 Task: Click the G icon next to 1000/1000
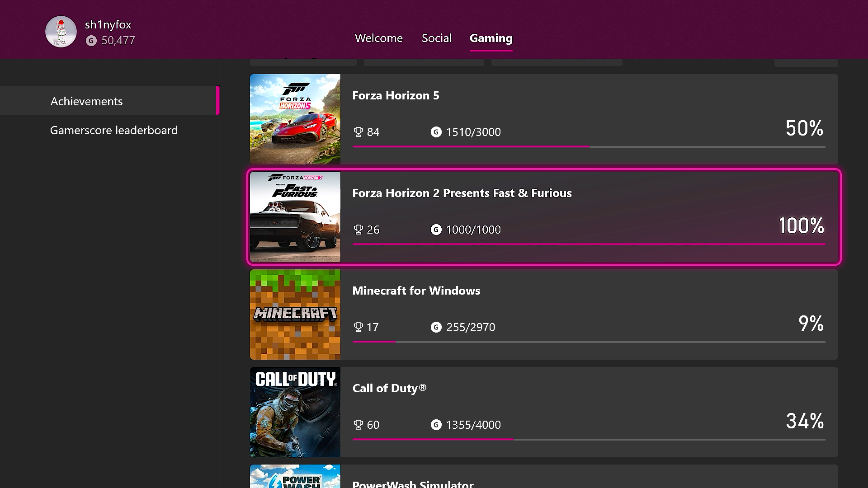[x=436, y=229]
